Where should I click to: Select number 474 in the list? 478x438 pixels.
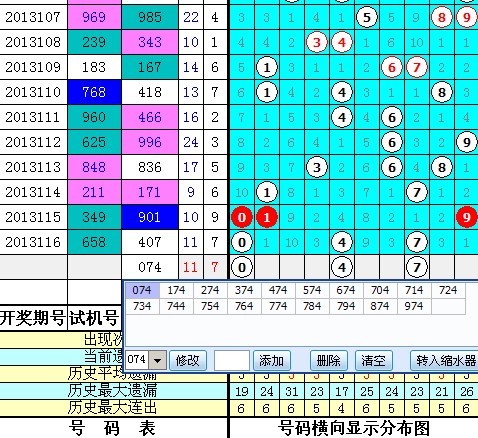[x=278, y=290]
